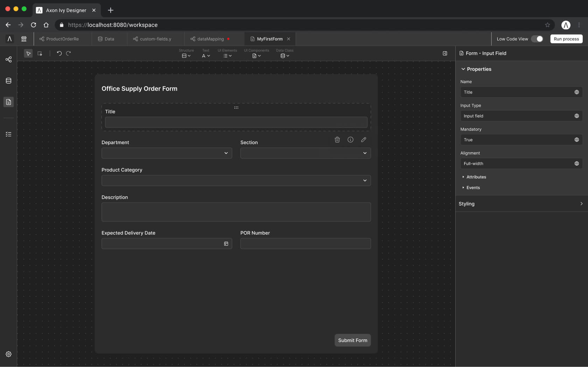Open browser three-dot menu
This screenshot has height=367, width=588.
coord(579,25)
